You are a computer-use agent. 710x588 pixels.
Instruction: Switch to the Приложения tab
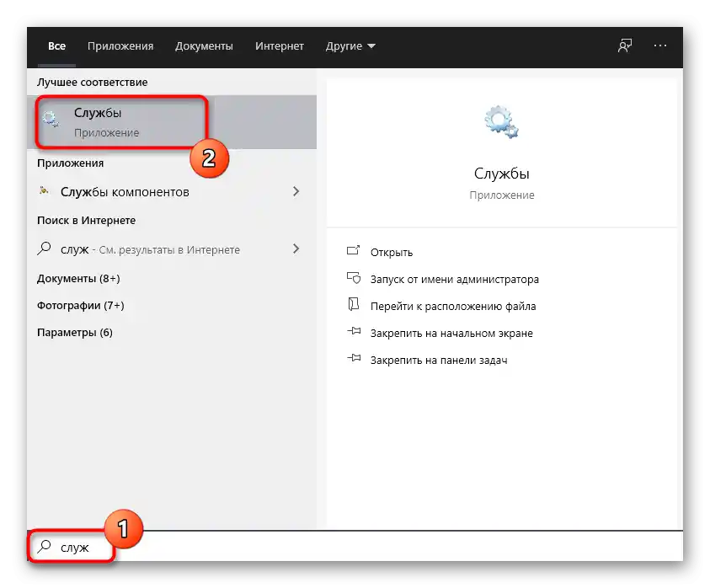click(120, 46)
